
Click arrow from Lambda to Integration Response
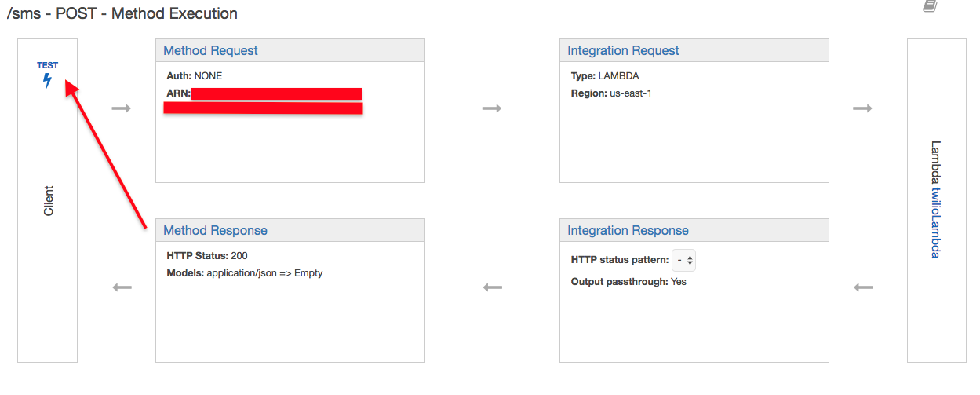[x=863, y=287]
